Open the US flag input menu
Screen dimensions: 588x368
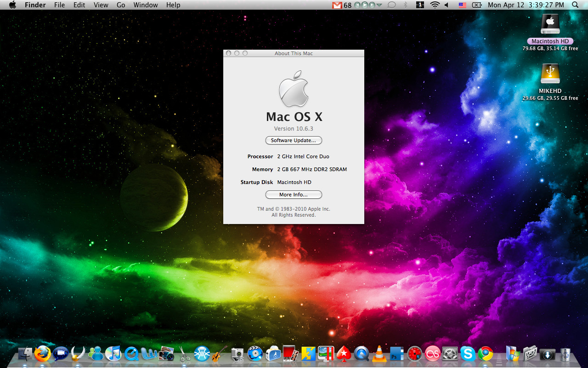462,5
